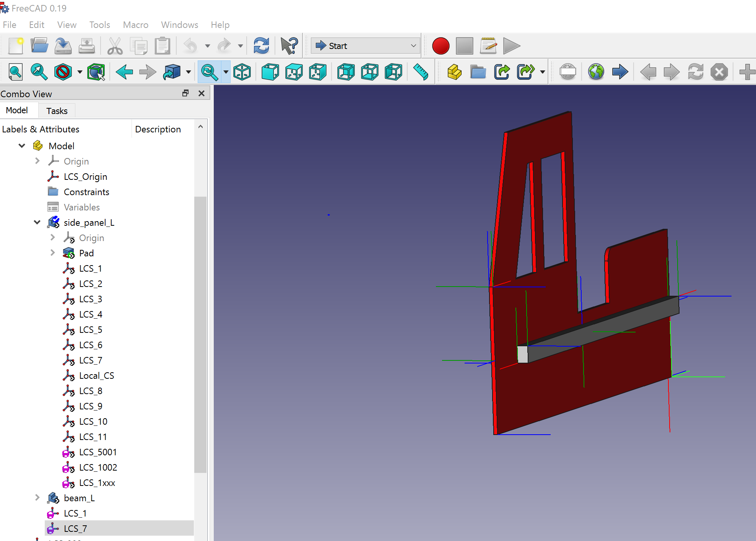Stop the macro recording

pyautogui.click(x=464, y=46)
